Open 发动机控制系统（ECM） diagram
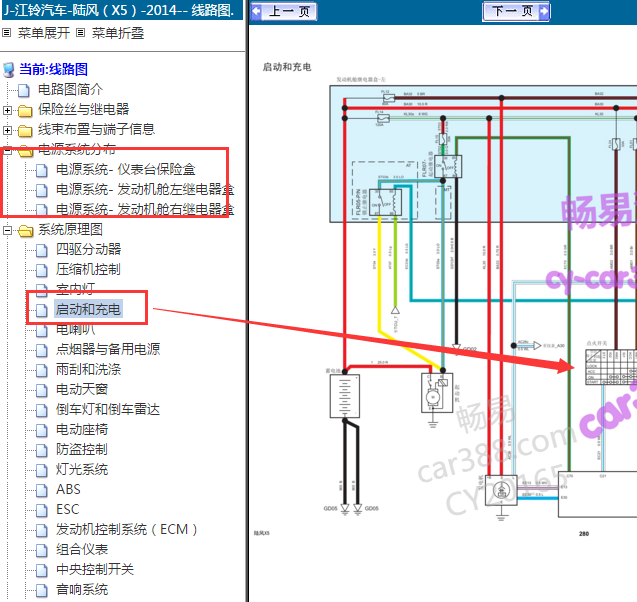The height and width of the screenshot is (602, 637). [127, 529]
